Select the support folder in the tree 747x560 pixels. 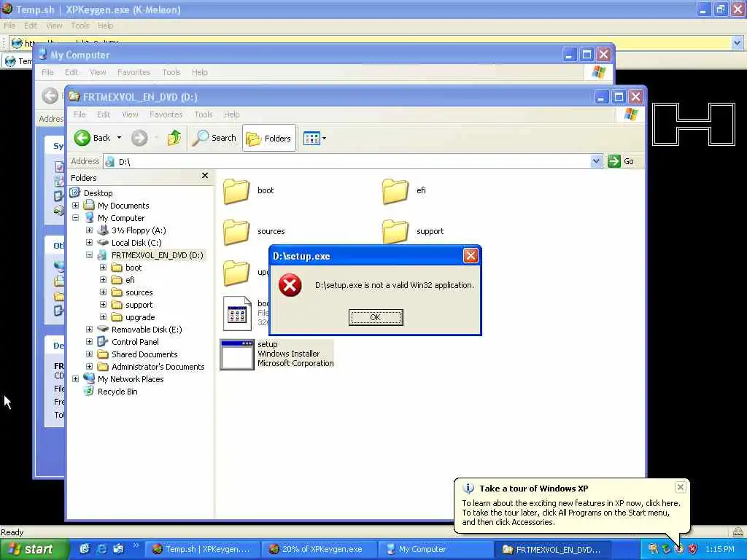pos(139,305)
